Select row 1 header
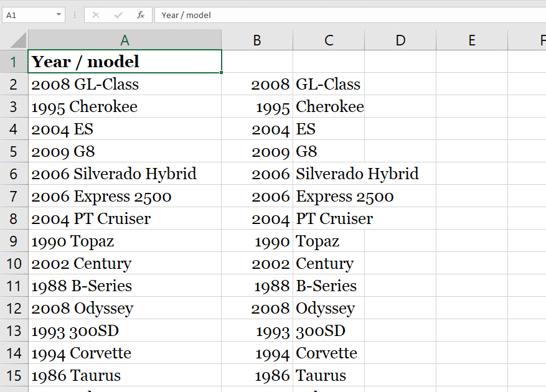The image size is (546, 392). tap(14, 62)
